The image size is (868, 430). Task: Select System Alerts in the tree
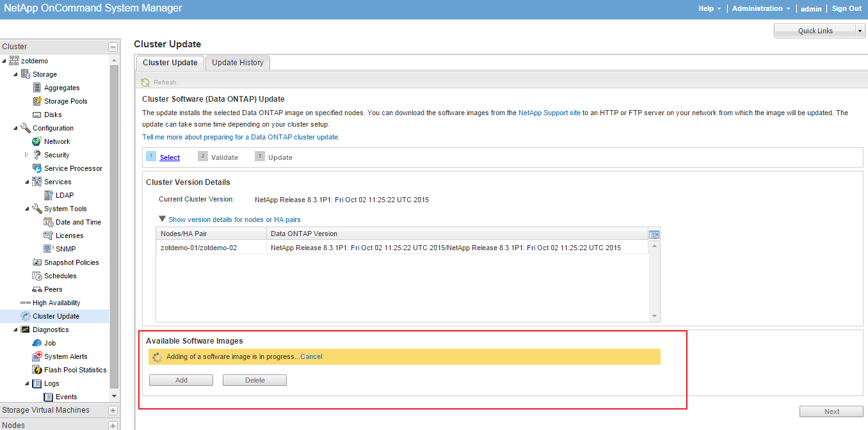pyautogui.click(x=66, y=356)
